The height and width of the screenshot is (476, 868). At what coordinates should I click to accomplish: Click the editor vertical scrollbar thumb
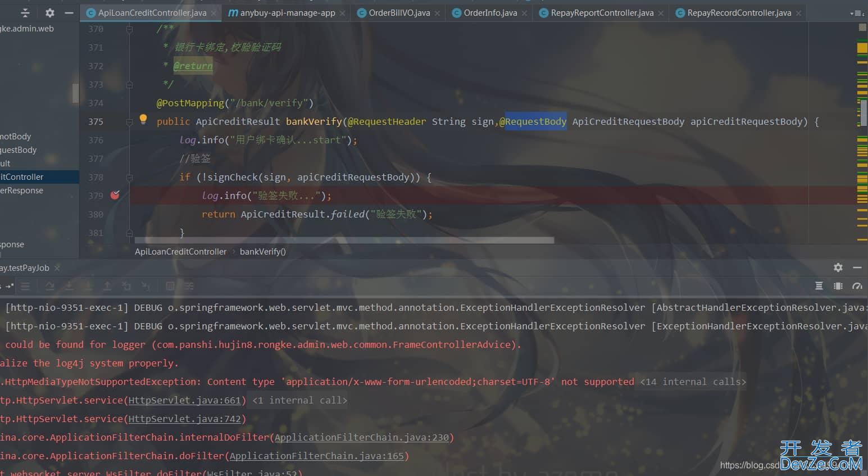point(862,112)
